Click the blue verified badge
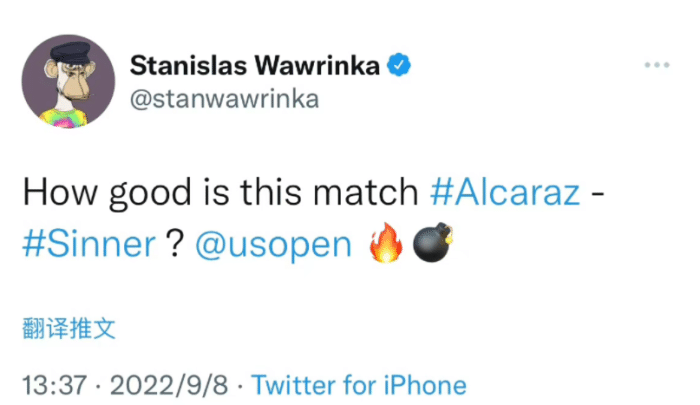This screenshot has width=700, height=405. (x=397, y=67)
